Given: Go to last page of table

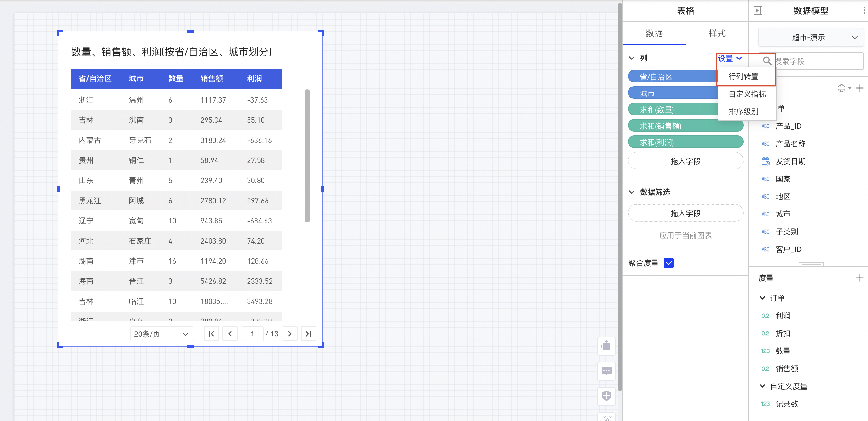Looking at the screenshot, I should click(308, 334).
